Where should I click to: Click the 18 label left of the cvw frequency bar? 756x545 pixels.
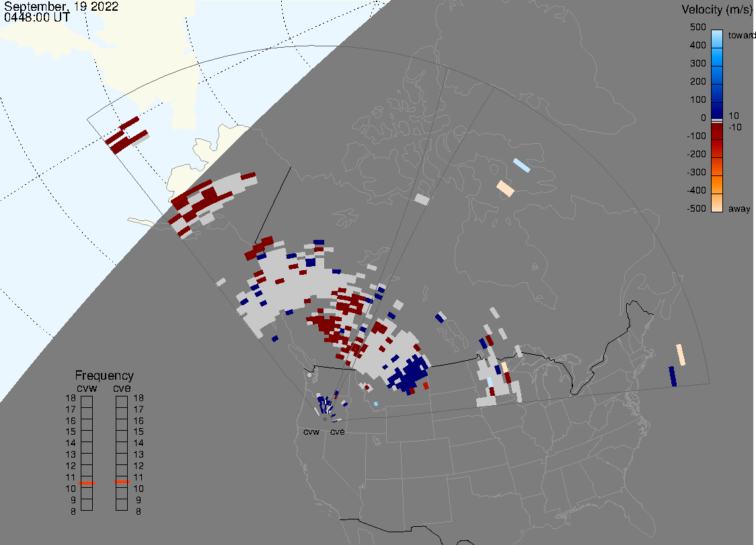(71, 398)
